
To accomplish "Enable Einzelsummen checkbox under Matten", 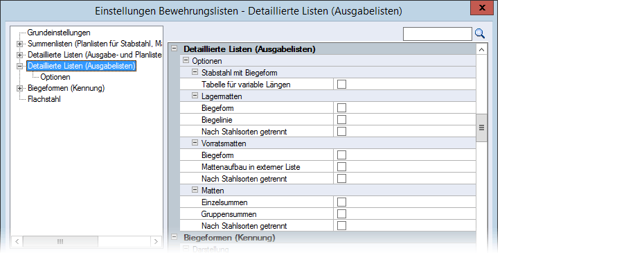I will tap(341, 202).
